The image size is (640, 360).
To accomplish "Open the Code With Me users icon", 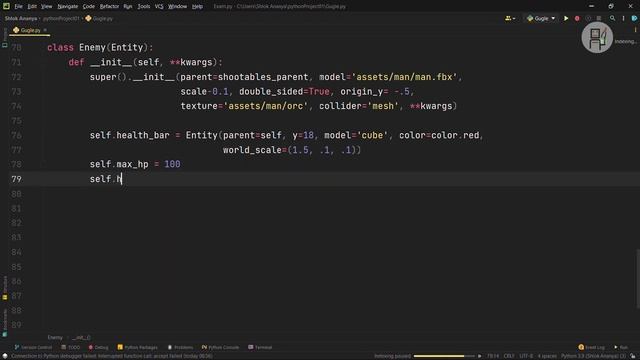I will [x=508, y=18].
